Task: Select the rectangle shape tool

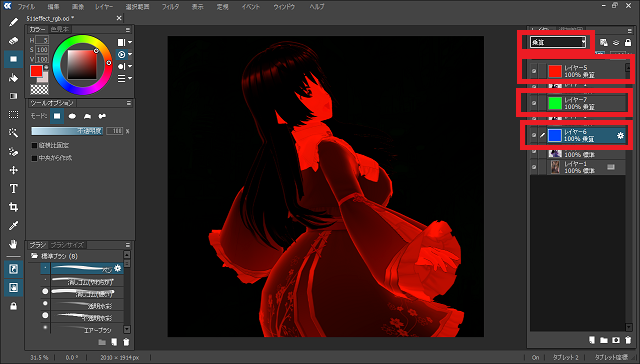Action: (13, 59)
